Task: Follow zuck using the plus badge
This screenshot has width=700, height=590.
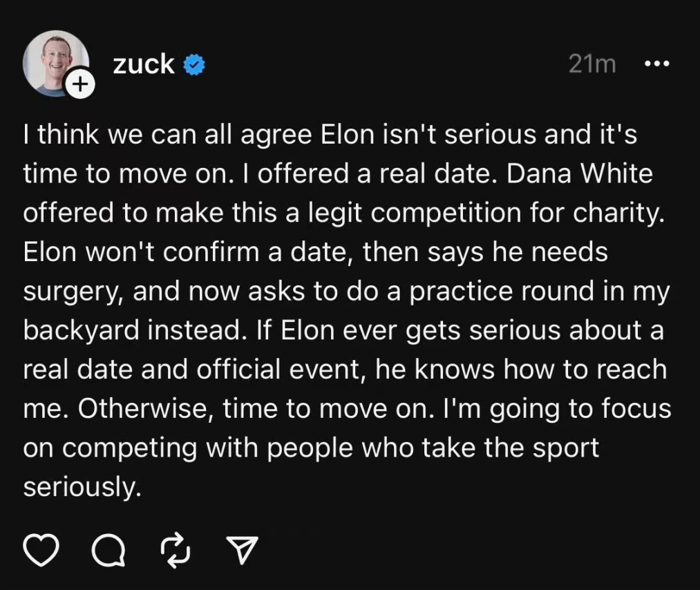Action: 81,85
